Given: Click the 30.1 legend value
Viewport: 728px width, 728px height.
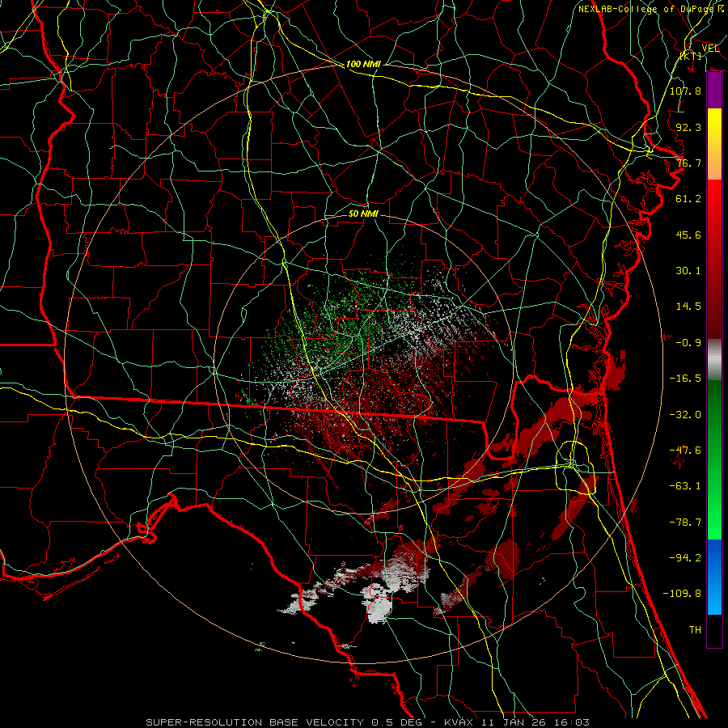Looking at the screenshot, I should tap(688, 271).
